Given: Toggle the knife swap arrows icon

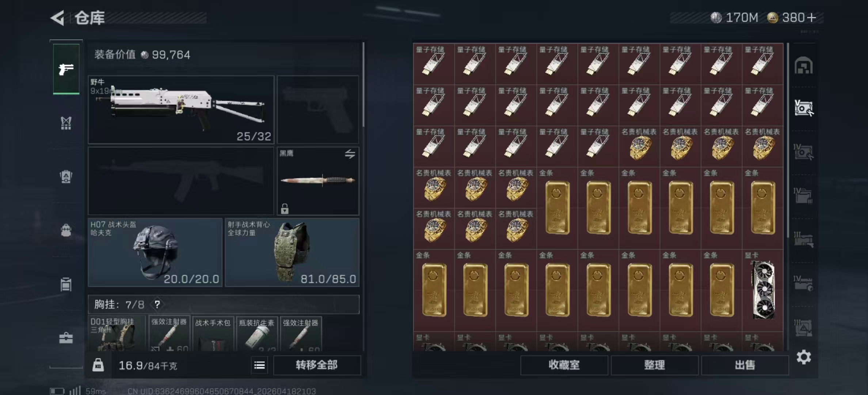Looking at the screenshot, I should point(350,154).
